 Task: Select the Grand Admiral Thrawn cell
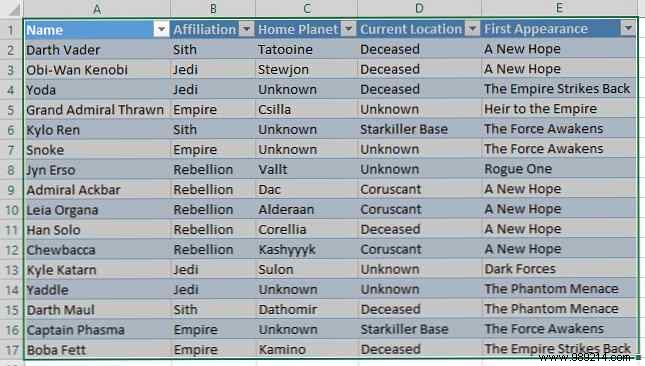(97, 110)
